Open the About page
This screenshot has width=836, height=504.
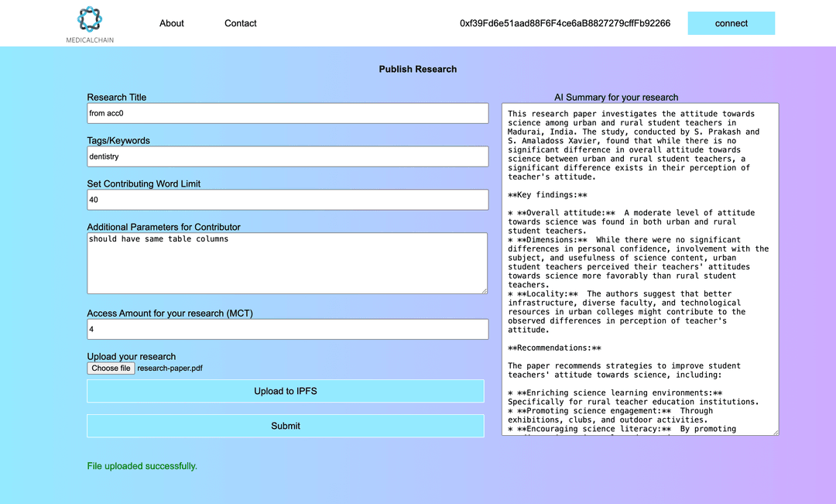172,23
